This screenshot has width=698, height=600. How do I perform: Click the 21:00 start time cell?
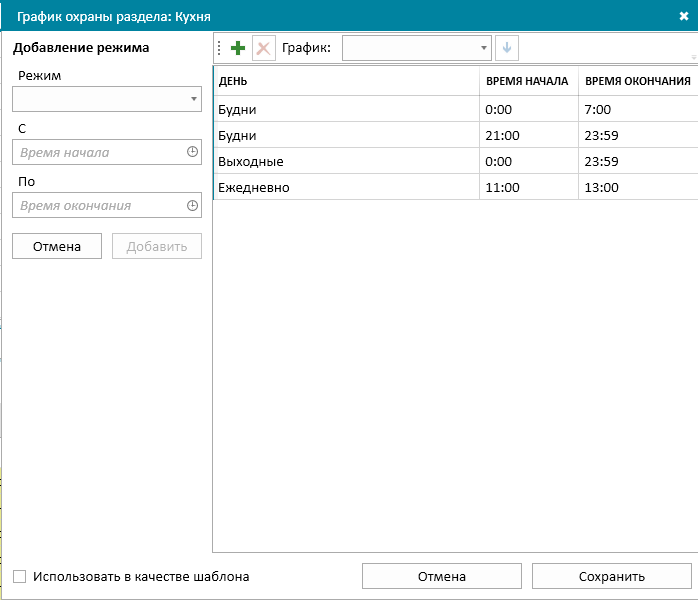pyautogui.click(x=529, y=135)
